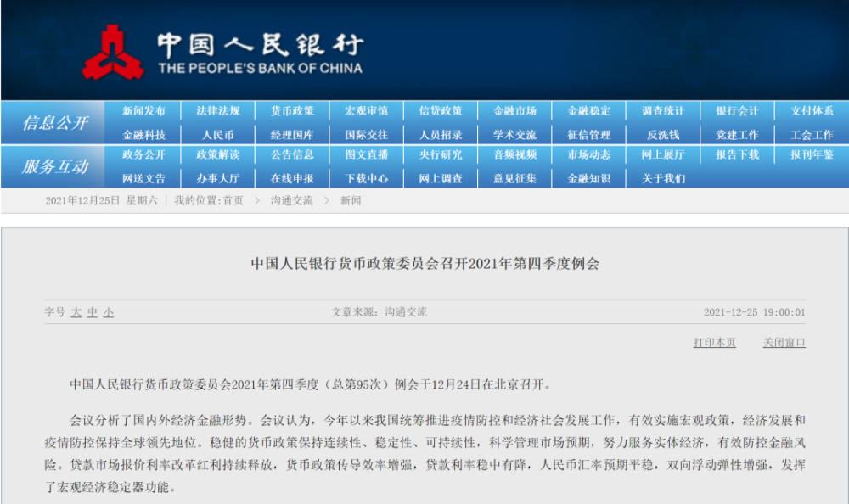The width and height of the screenshot is (849, 504).
Task: Open the 新闻发布 menu item
Action: (143, 111)
